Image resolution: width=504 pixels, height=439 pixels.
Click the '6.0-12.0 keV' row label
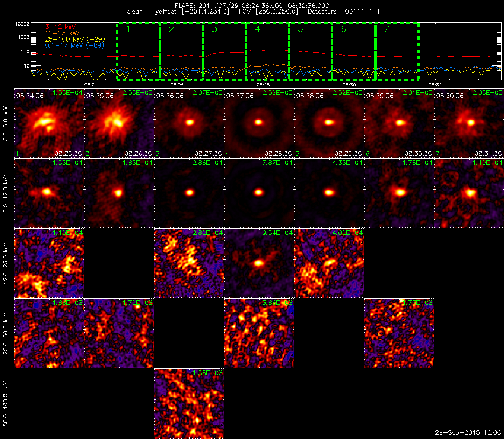(x=6, y=194)
